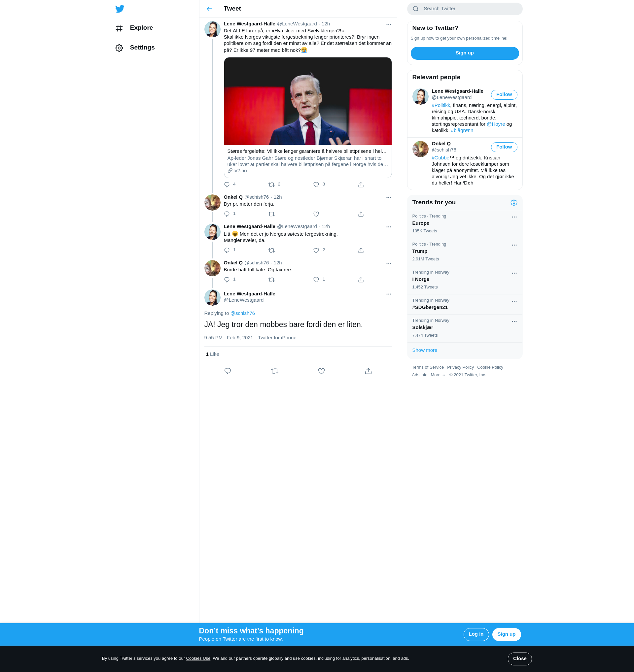Screen dimensions: 634x672
Task: Open options for the Trump trend
Action: [x=514, y=245]
